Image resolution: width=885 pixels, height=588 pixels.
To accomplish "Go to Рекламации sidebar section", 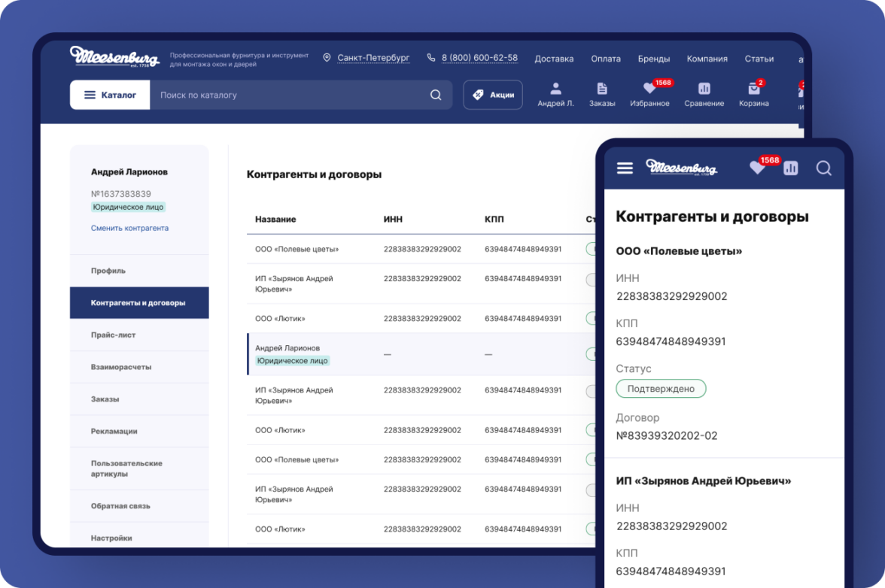I will tap(114, 431).
